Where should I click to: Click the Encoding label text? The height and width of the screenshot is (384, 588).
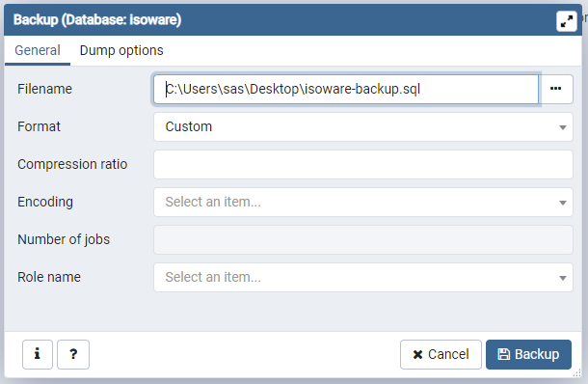[x=45, y=202]
